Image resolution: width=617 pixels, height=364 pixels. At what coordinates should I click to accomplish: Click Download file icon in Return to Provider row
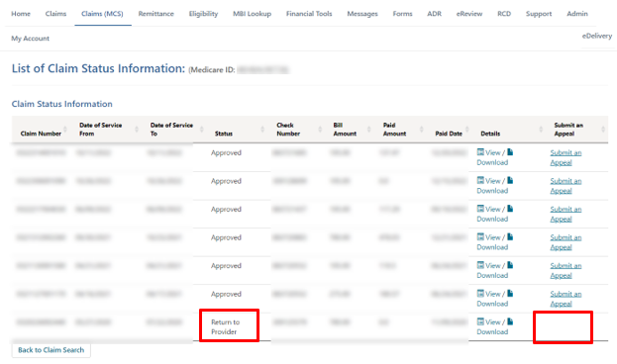(510, 321)
